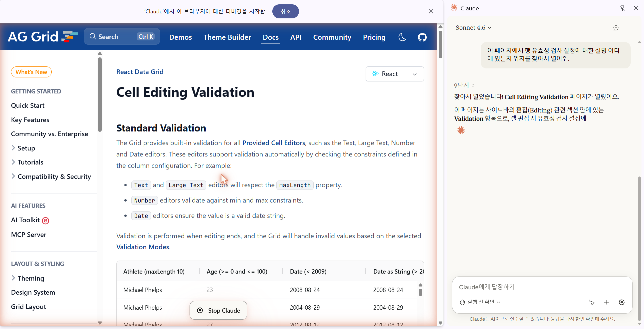This screenshot has width=644, height=329.
Task: Click the Search docs field
Action: 122,37
